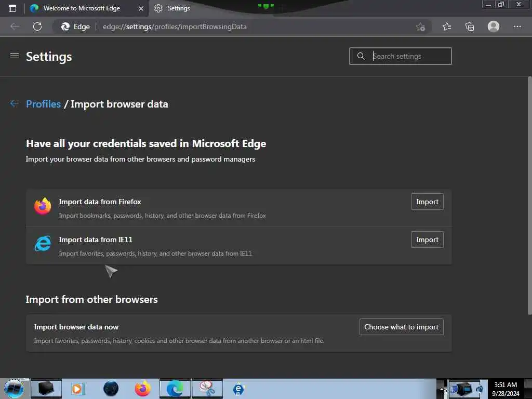Open the tab actions menu icon
Image resolution: width=532 pixels, height=399 pixels.
12,8
